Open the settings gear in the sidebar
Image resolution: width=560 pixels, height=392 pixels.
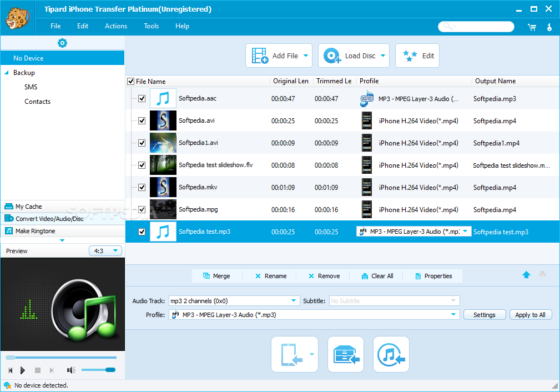click(x=63, y=43)
